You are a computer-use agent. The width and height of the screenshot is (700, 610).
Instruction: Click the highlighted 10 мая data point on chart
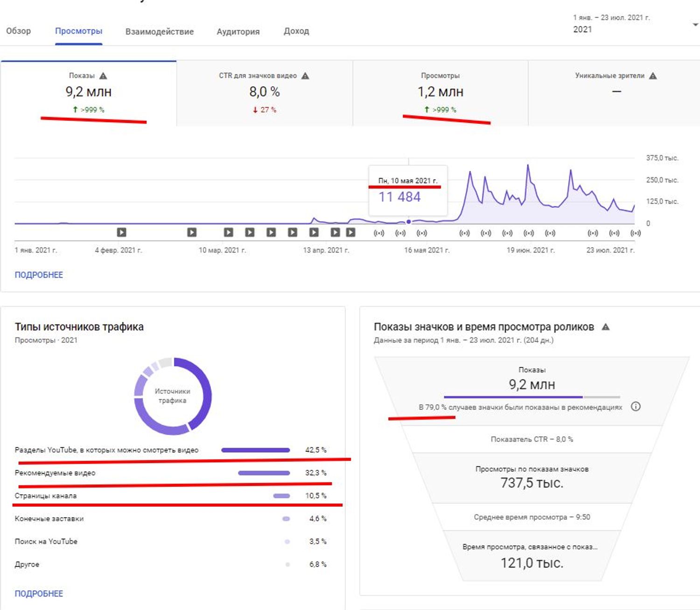click(x=409, y=222)
